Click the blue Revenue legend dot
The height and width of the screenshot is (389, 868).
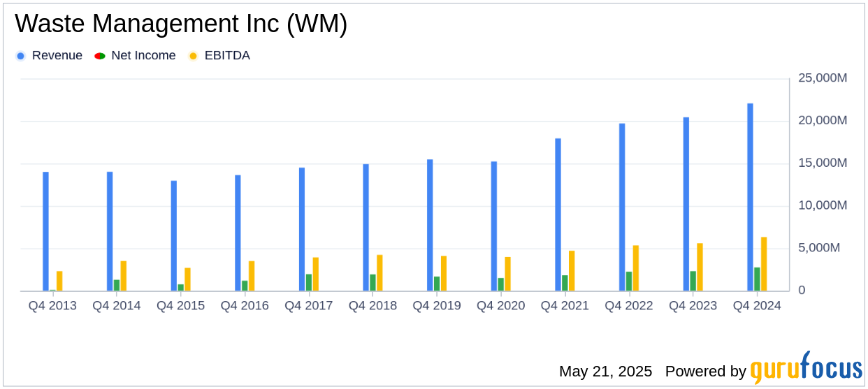pos(20,56)
